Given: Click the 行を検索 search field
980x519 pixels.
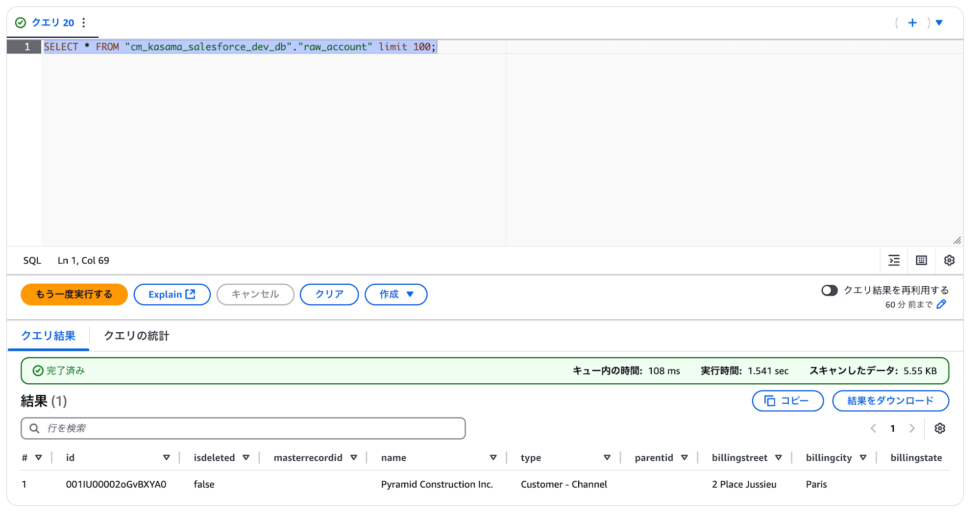Looking at the screenshot, I should 243,428.
